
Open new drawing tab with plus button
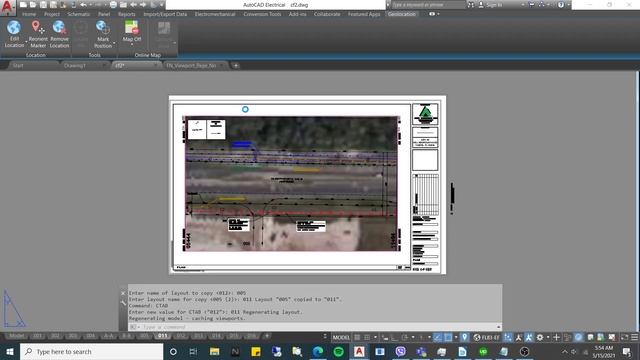236,65
